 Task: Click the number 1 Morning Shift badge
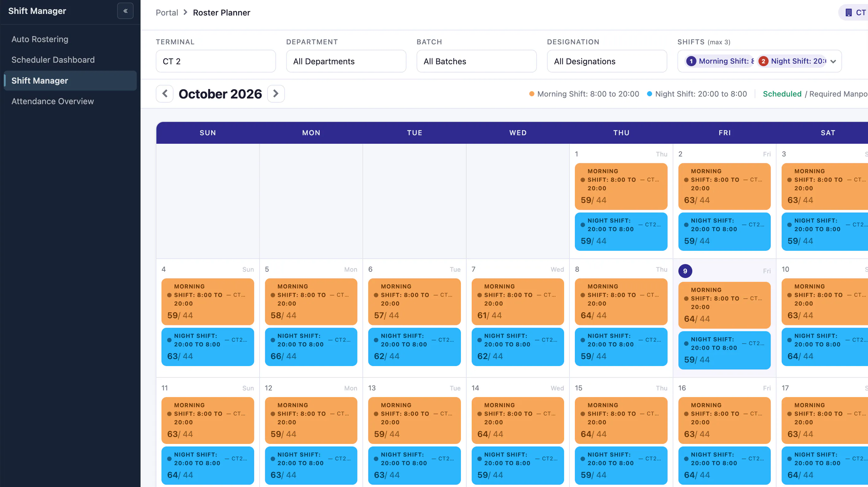pos(691,61)
